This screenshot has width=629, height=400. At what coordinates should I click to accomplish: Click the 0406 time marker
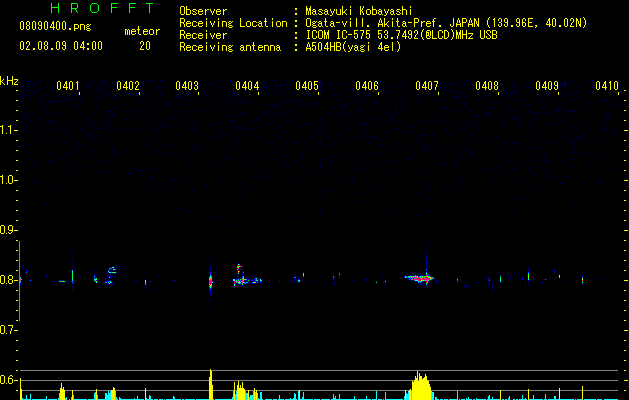[x=367, y=85]
